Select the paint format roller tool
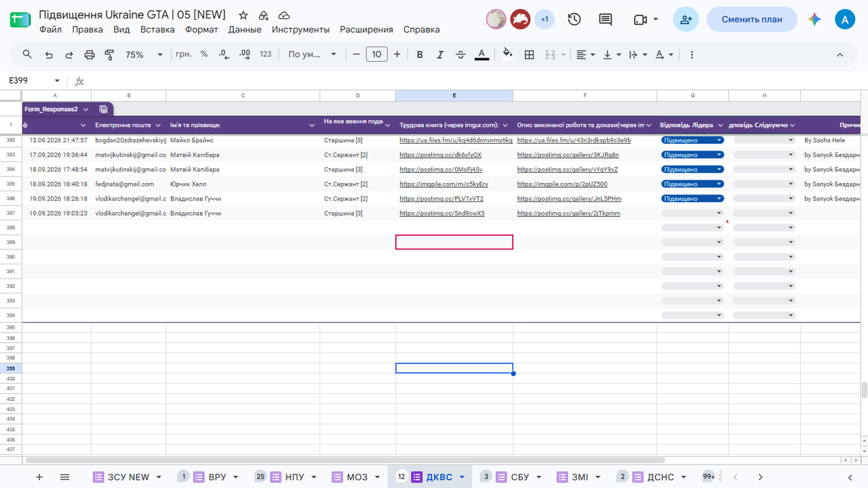This screenshot has width=868, height=488. (x=110, y=54)
